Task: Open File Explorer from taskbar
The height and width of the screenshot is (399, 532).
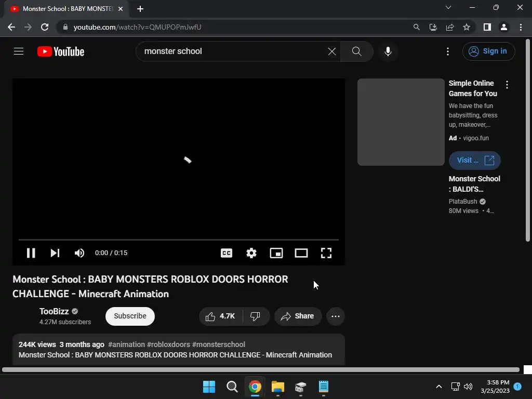Action: [277, 387]
